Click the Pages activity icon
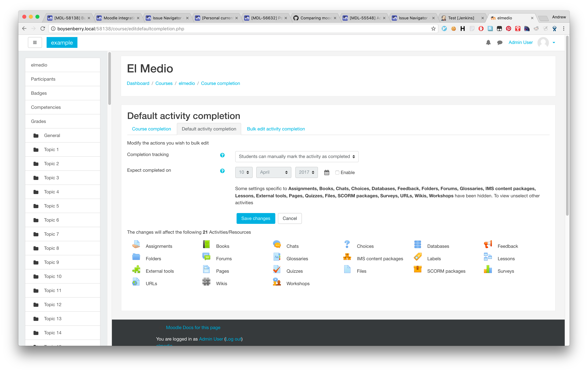This screenshot has width=588, height=372. coord(206,269)
